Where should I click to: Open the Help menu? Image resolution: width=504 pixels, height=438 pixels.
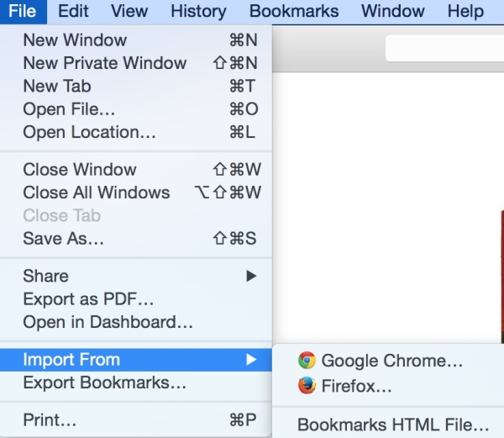465,12
